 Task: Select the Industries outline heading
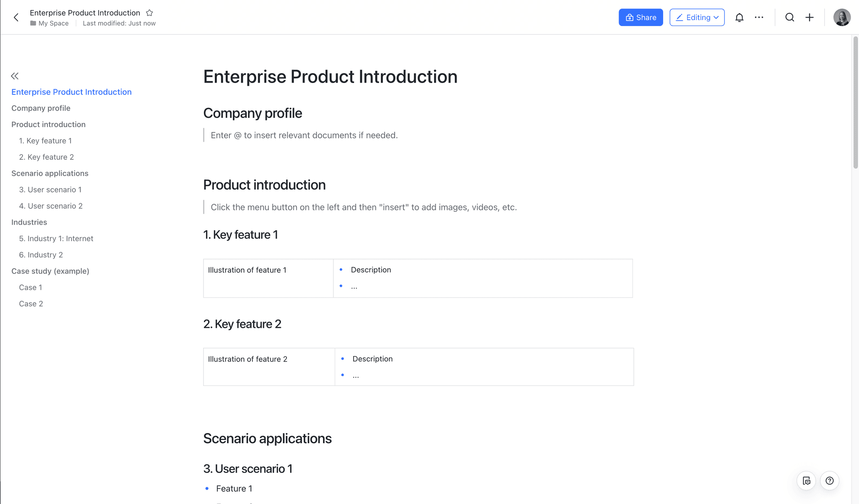tap(29, 222)
